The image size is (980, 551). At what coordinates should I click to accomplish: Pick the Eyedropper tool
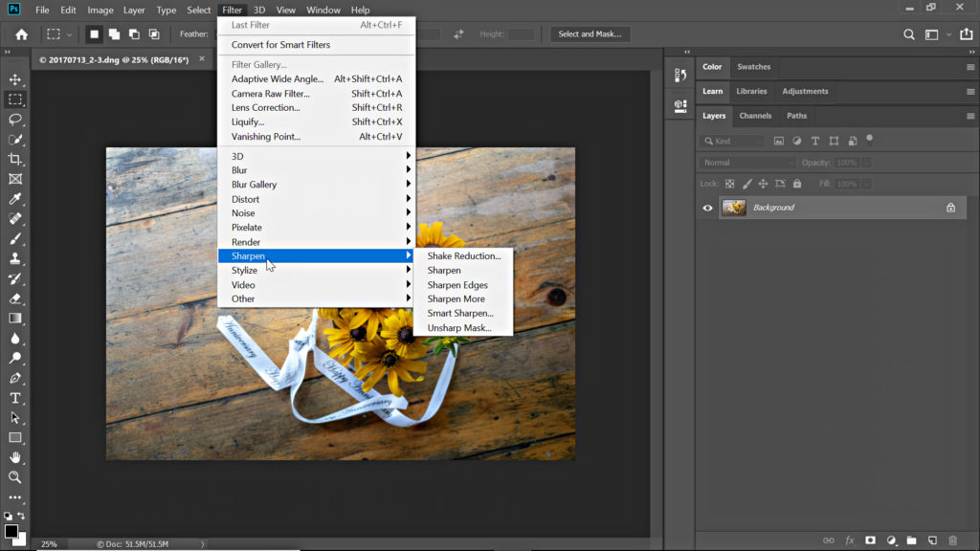click(x=15, y=199)
